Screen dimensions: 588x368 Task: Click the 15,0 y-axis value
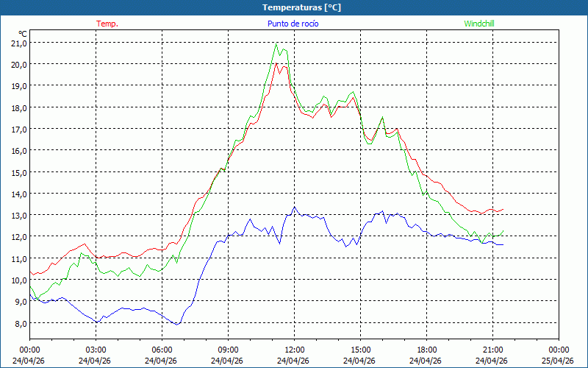click(x=18, y=172)
